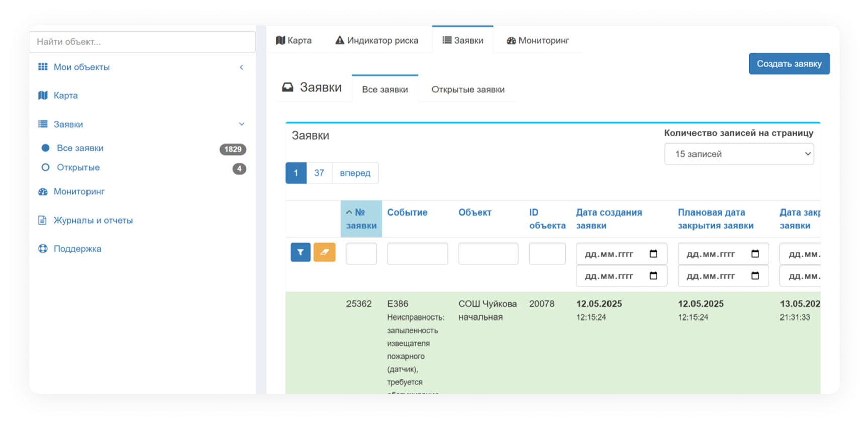Screen dimensions: 868x426
Task: Click the ID объекта filter field
Action: coord(547,253)
